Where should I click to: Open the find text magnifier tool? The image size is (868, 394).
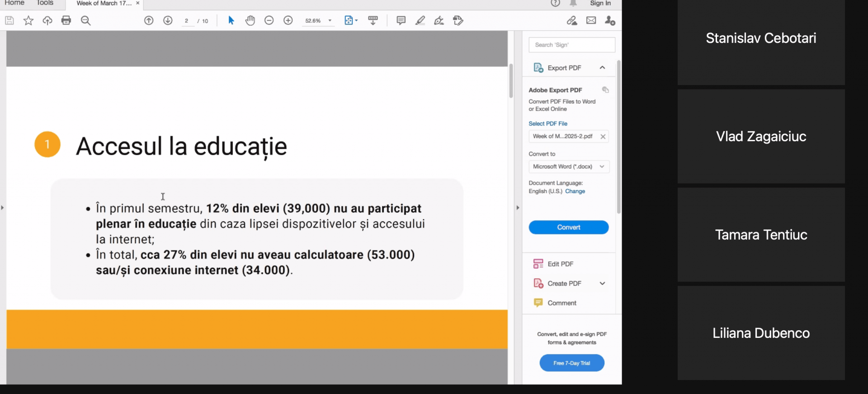pos(85,20)
